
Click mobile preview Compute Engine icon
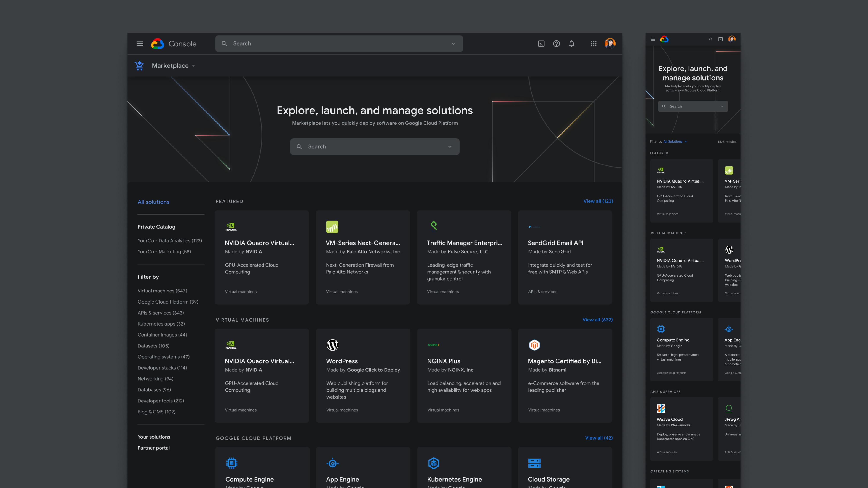(x=661, y=329)
